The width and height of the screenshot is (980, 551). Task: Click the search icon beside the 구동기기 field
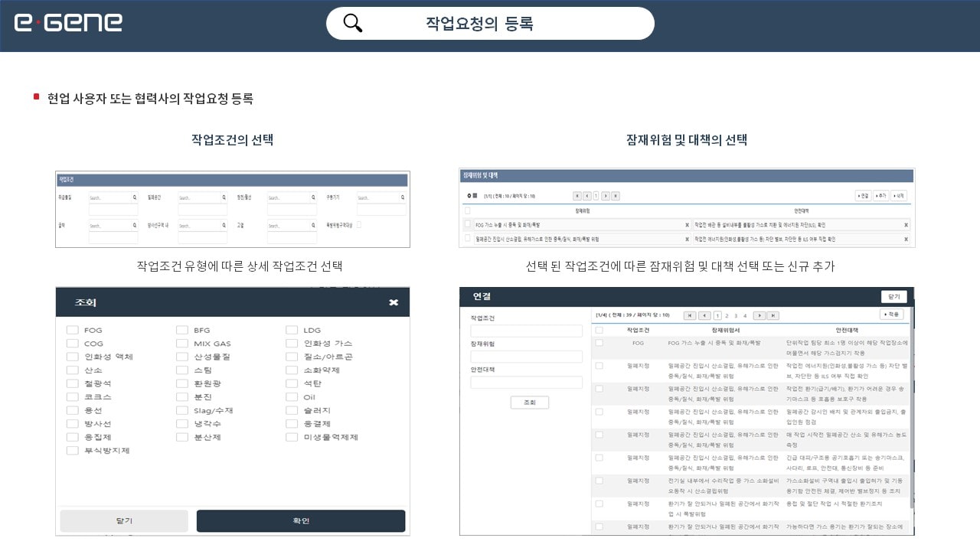pos(402,197)
